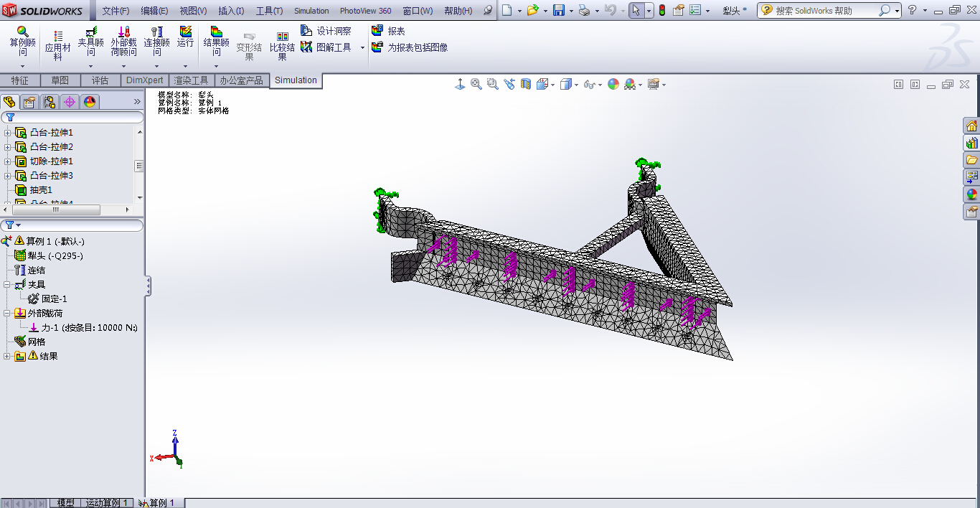Click the Report (报表) icon

click(378, 31)
